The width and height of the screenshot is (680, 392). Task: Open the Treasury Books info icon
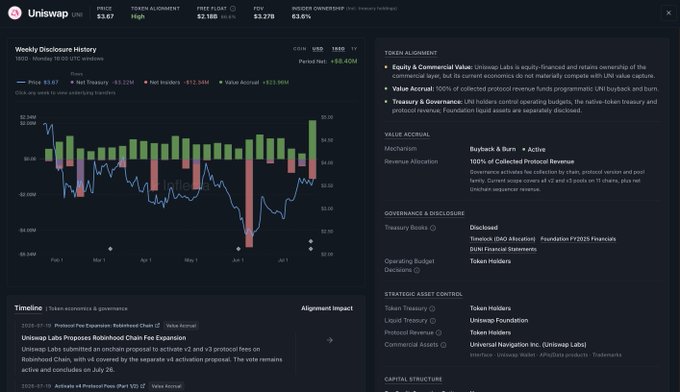pos(433,228)
